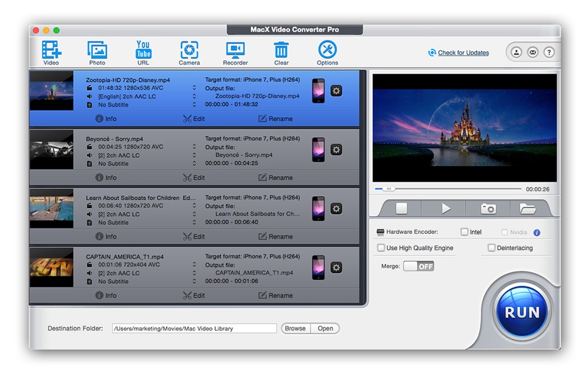Image resolution: width=588 pixels, height=376 pixels.
Task: Open the Camera capture tool
Action: [x=189, y=50]
